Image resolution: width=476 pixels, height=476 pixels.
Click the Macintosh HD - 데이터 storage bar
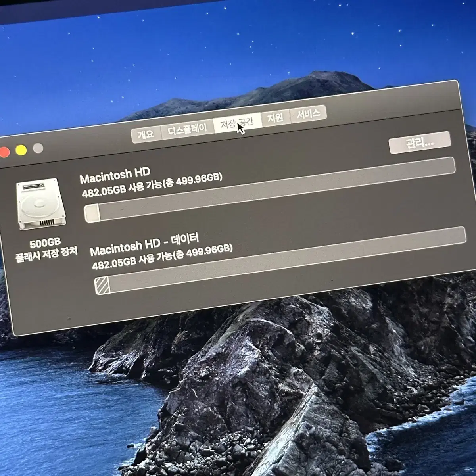tap(280, 261)
